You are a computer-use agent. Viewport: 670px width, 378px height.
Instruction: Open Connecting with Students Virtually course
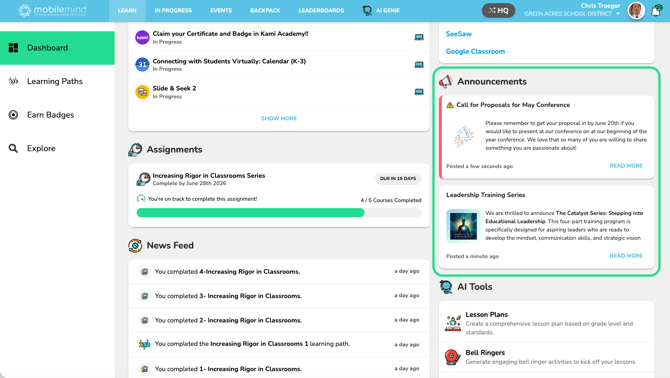coord(229,61)
